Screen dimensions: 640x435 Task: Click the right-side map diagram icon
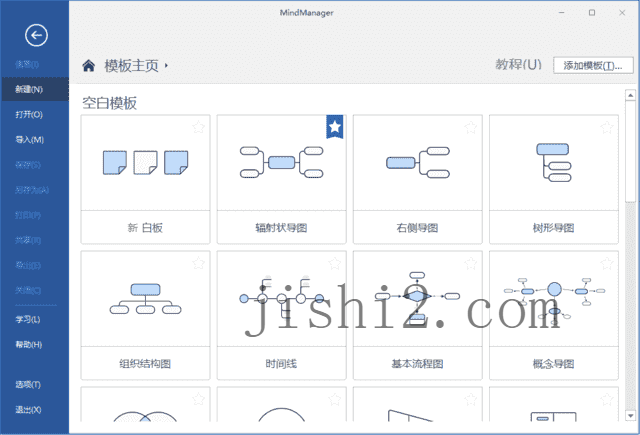[x=418, y=162]
